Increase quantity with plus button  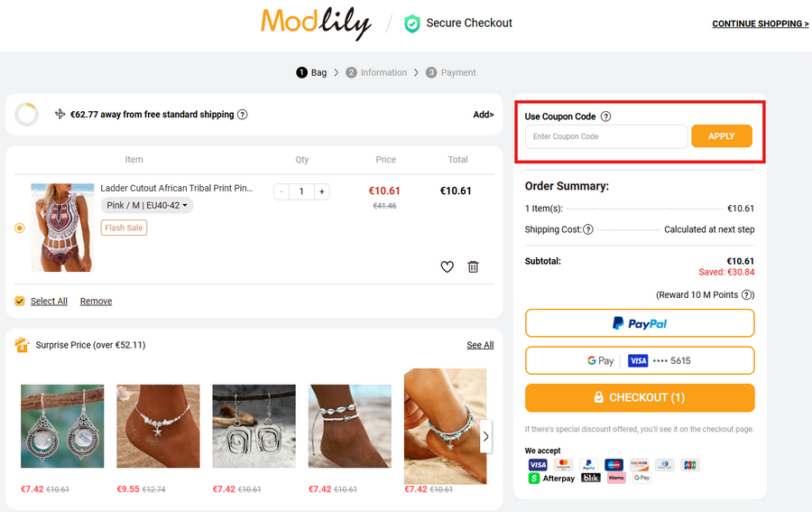coord(322,191)
